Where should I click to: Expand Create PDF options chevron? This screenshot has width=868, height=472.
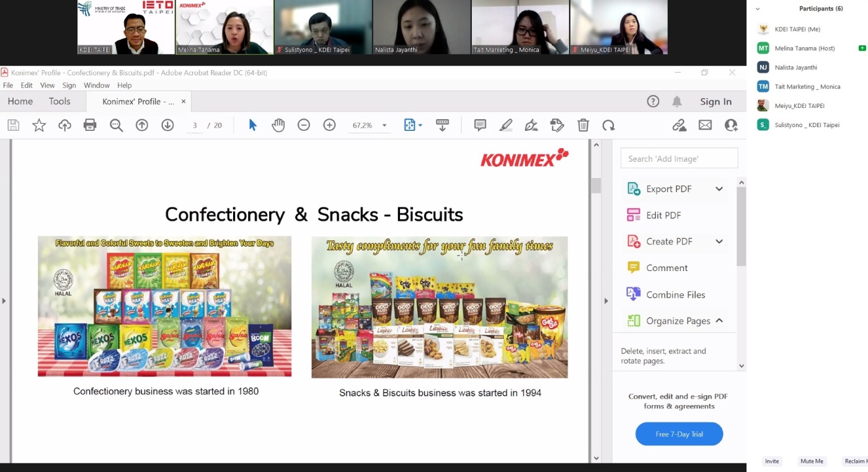(x=719, y=241)
